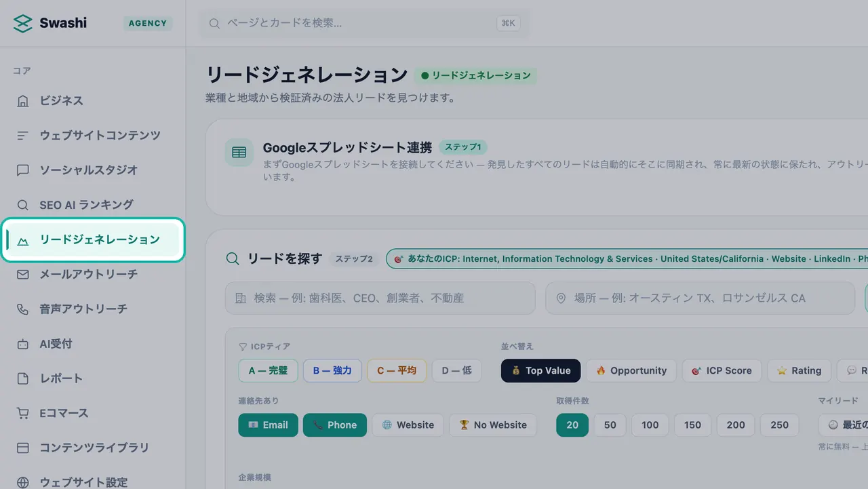The width and height of the screenshot is (868, 489).
Task: Click the ⌘K shortcut badge
Action: [x=509, y=23]
